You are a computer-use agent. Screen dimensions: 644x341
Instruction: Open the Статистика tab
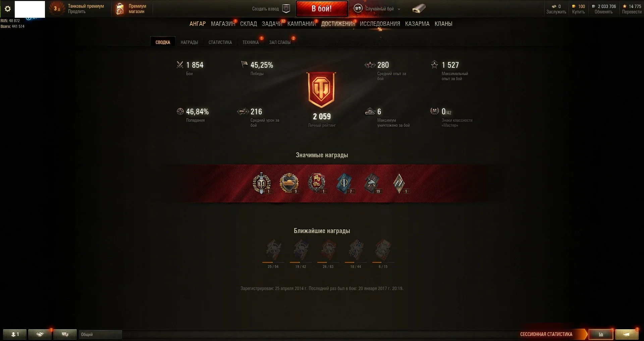pos(220,42)
